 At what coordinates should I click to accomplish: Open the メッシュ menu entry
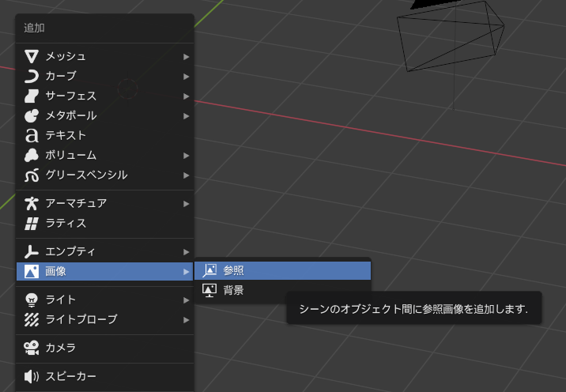pyautogui.click(x=104, y=57)
